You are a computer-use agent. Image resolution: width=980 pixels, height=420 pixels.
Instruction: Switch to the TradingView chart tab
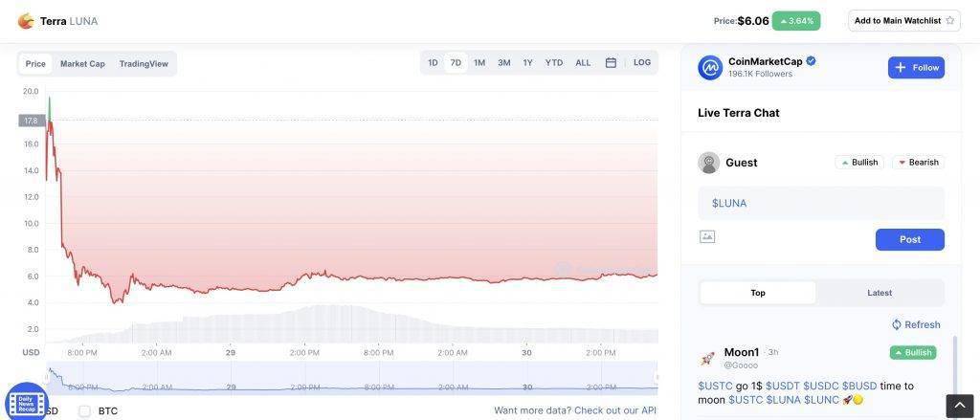(x=144, y=64)
